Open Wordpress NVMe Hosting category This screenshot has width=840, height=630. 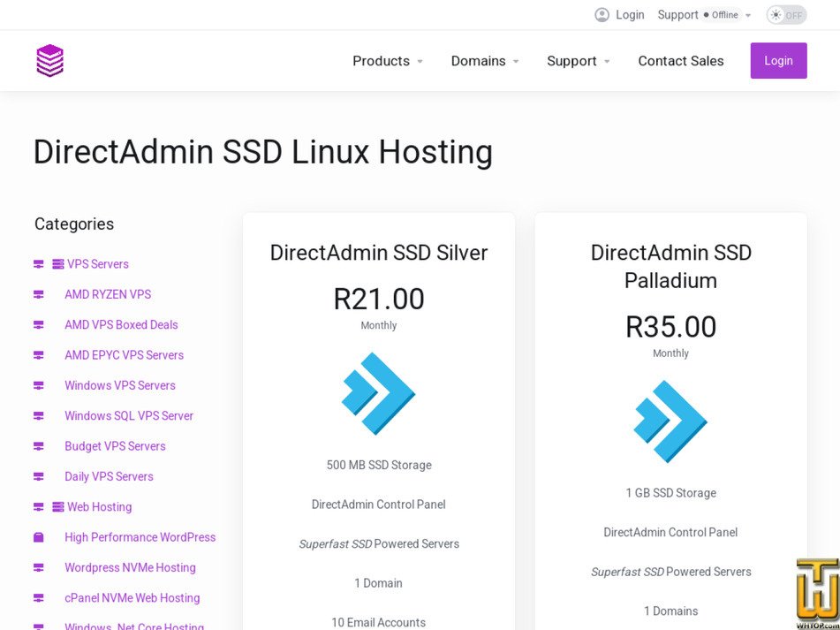130,568
